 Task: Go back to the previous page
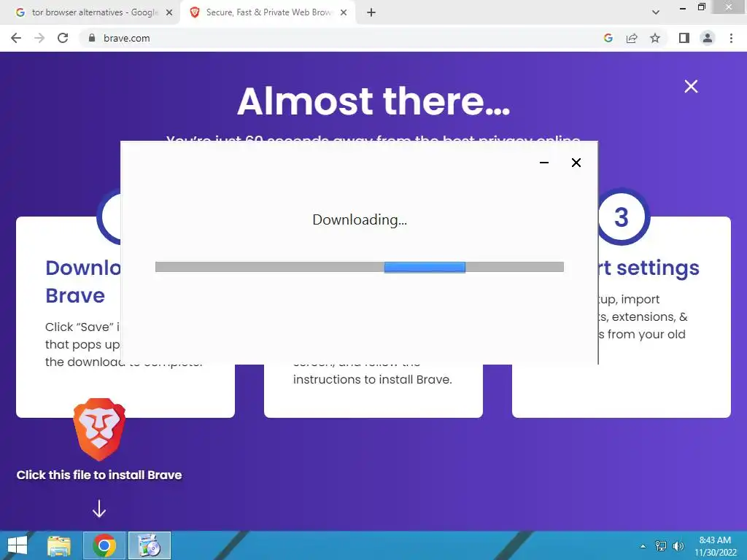coord(16,38)
